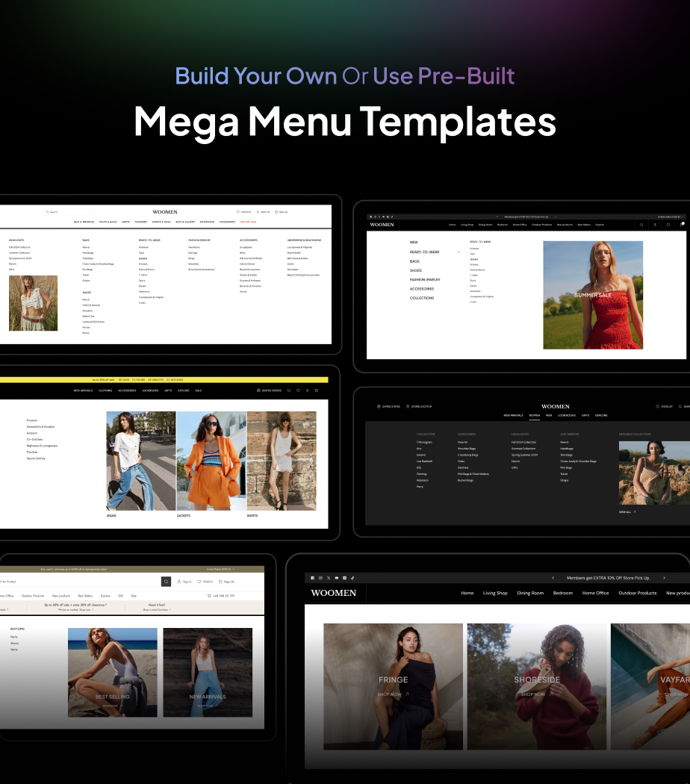Click the VIEW ALL link in the dark template

point(627,512)
